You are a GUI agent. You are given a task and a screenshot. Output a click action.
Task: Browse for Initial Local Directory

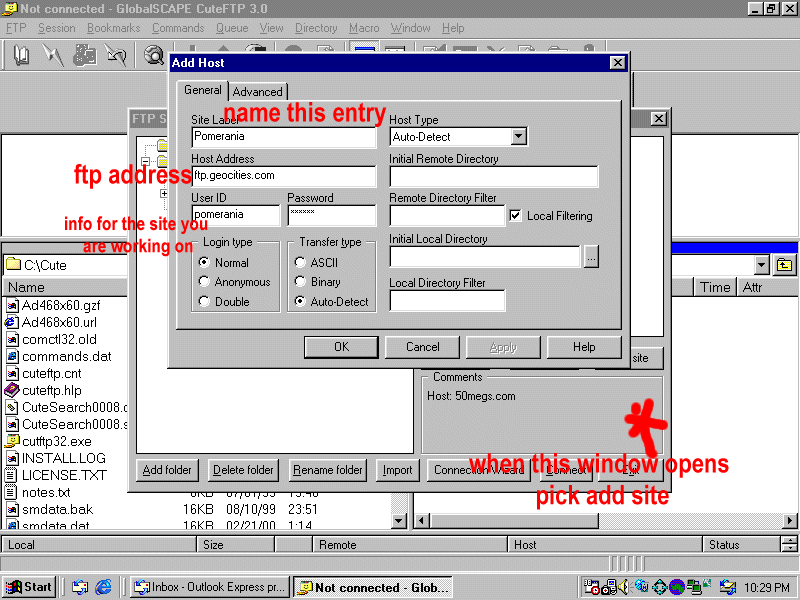click(x=590, y=257)
